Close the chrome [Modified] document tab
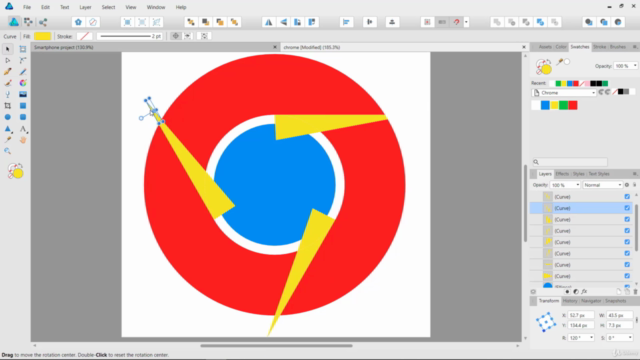The image size is (640, 360). 524,47
